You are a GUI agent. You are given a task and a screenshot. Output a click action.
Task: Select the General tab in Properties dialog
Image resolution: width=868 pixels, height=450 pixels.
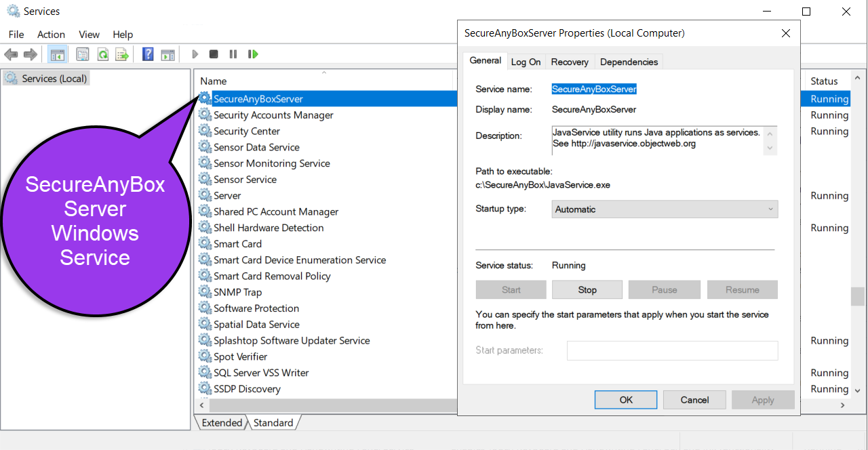pyautogui.click(x=486, y=60)
